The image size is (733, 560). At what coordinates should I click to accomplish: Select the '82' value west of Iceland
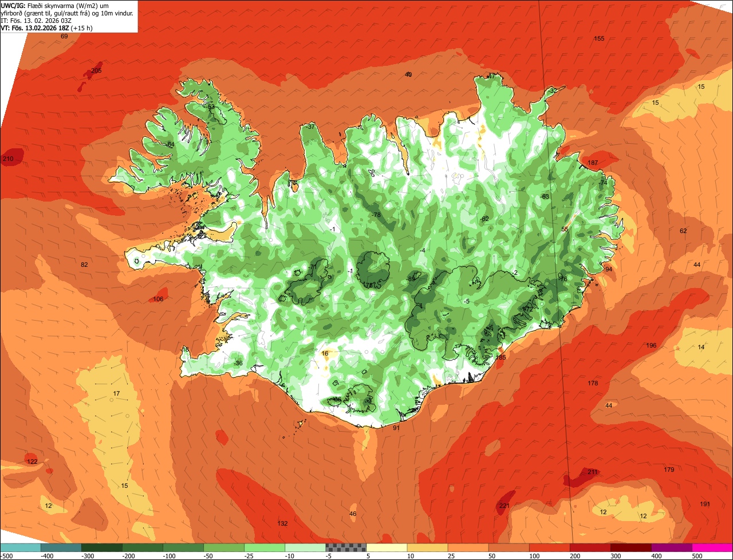(85, 265)
